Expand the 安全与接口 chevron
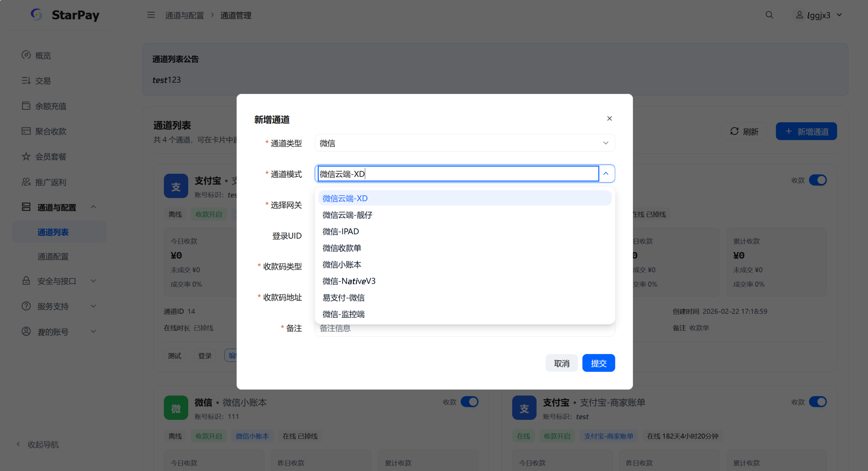The image size is (868, 471). click(94, 281)
